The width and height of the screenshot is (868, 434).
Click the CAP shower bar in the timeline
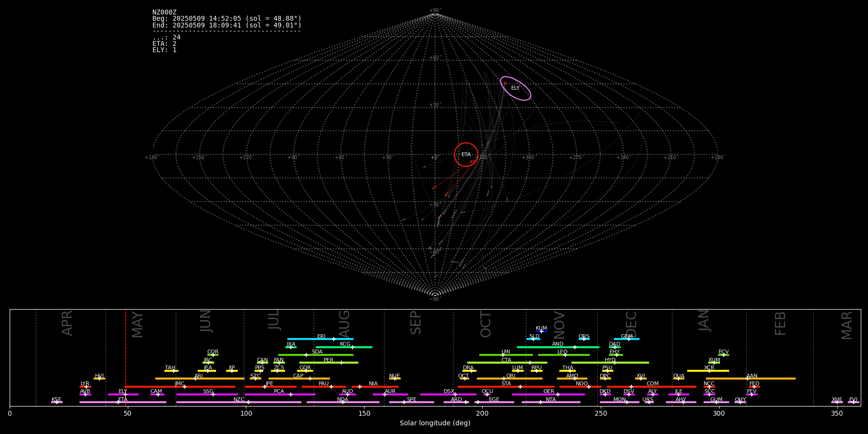(299, 379)
